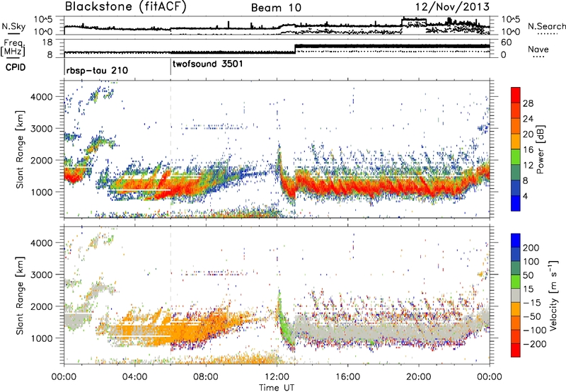566x392 pixels.
Task: Click the frequency step-up near 13:00
Action: coord(295,49)
